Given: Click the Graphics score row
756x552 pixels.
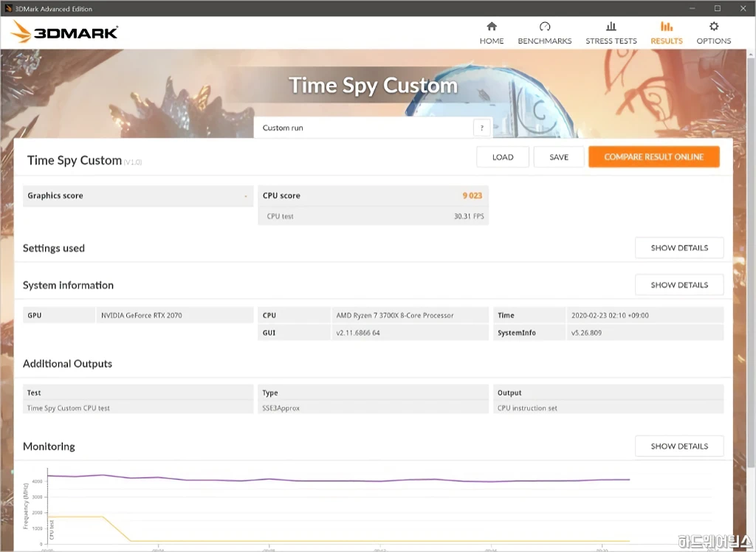Looking at the screenshot, I should pos(138,196).
